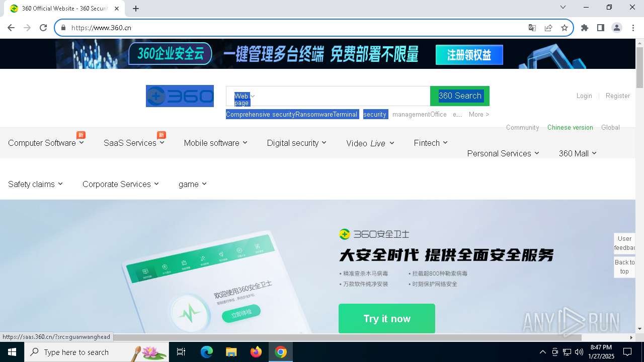Close the 360 Official Website tab
Screen dimensions: 644x362
click(117, 9)
